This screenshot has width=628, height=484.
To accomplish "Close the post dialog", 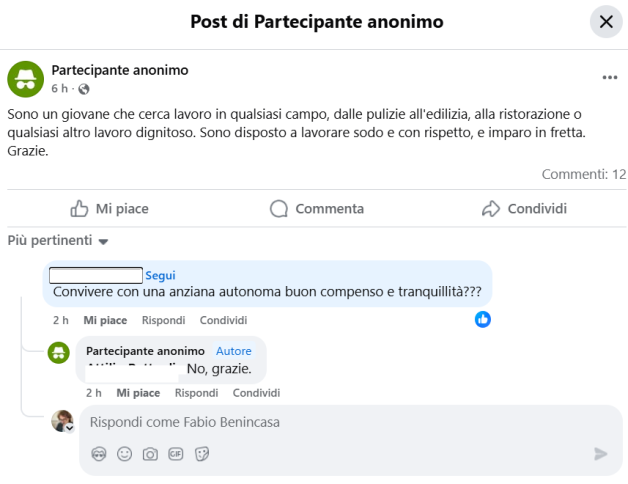I will [605, 21].
